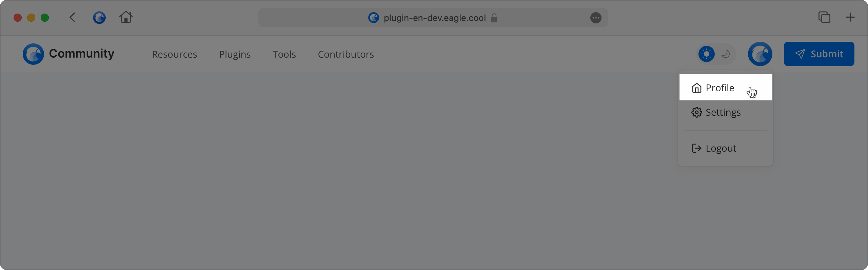The width and height of the screenshot is (868, 270).
Task: Click the browser home icon
Action: click(126, 17)
